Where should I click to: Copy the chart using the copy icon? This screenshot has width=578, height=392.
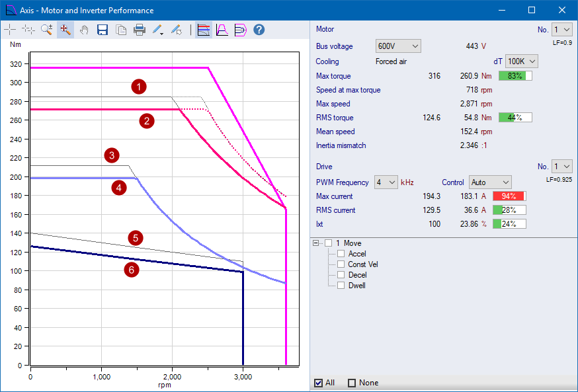121,29
